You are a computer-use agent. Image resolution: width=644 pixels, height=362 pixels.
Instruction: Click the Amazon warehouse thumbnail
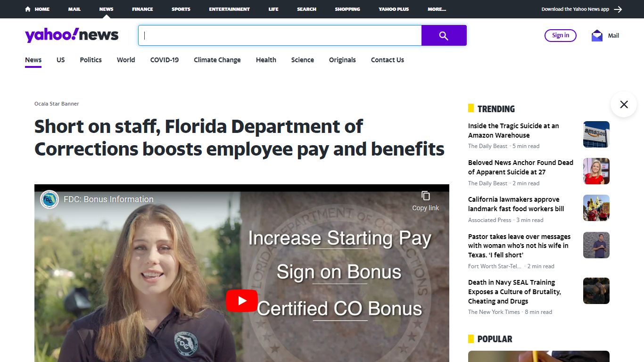[x=596, y=134]
